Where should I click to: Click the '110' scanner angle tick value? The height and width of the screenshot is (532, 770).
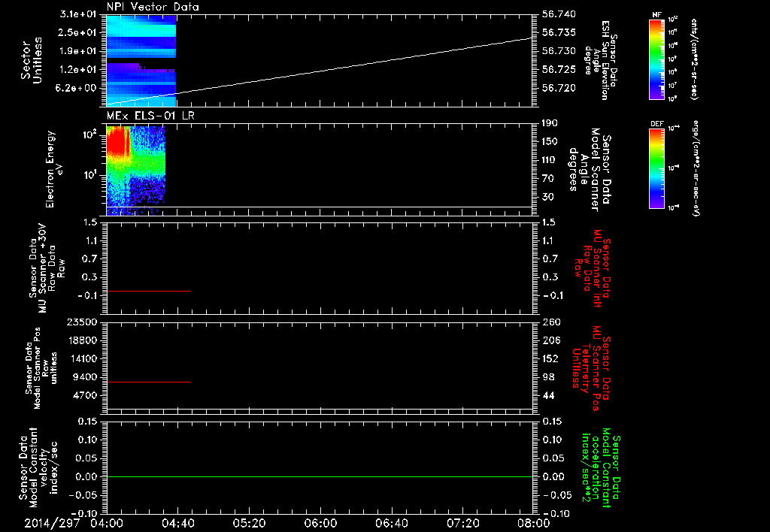click(x=550, y=160)
